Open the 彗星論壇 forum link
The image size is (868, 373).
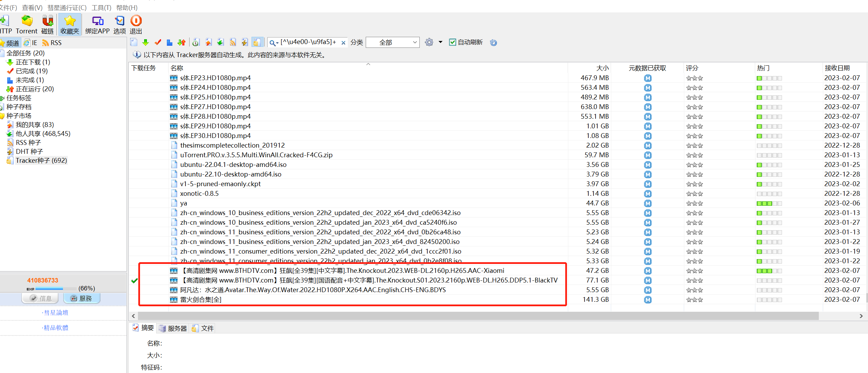[55, 312]
